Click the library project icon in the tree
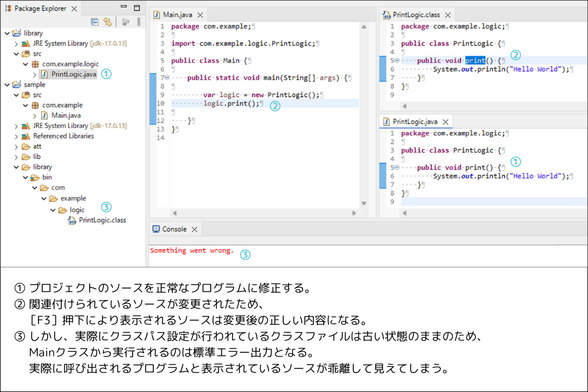The width and height of the screenshot is (588, 392). 17,33
